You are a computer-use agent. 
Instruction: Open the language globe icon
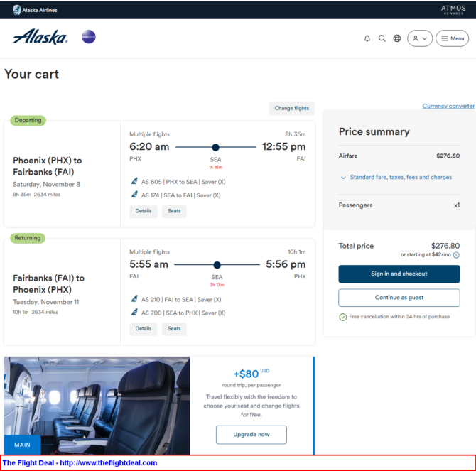pyautogui.click(x=396, y=38)
